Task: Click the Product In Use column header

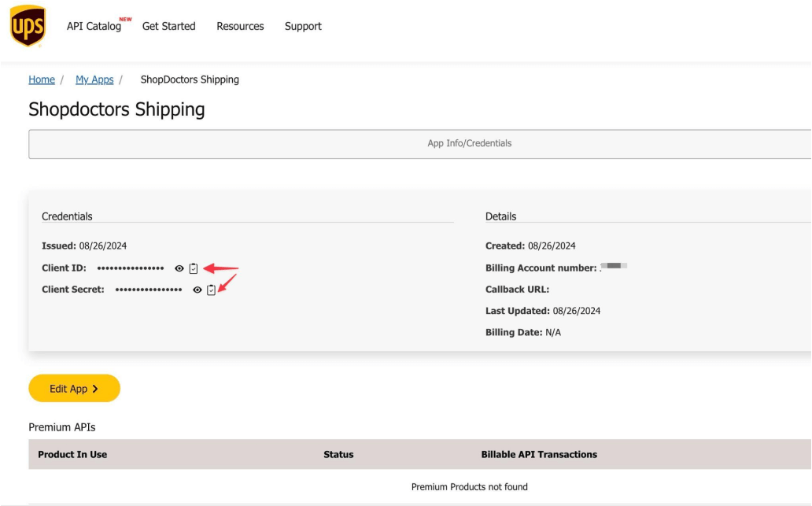Action: tap(72, 455)
